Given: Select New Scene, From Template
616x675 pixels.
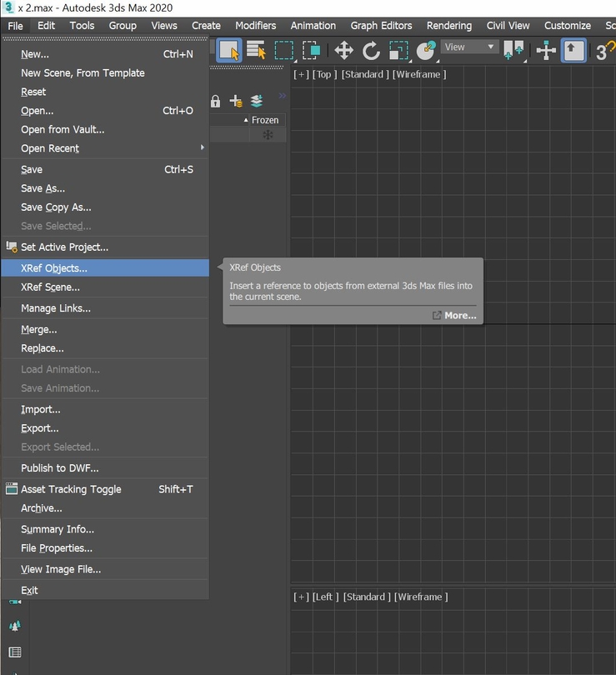Looking at the screenshot, I should [106, 73].
